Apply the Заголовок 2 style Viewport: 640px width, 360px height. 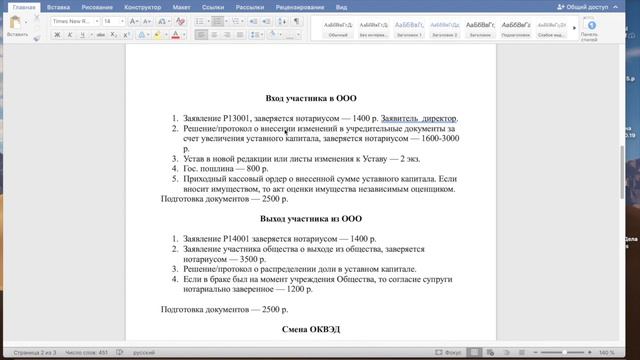pyautogui.click(x=444, y=29)
